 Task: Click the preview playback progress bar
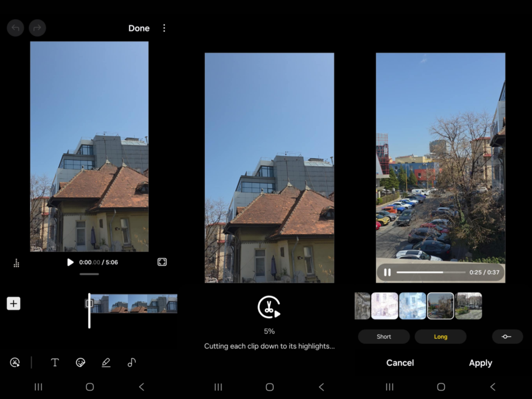pyautogui.click(x=430, y=272)
